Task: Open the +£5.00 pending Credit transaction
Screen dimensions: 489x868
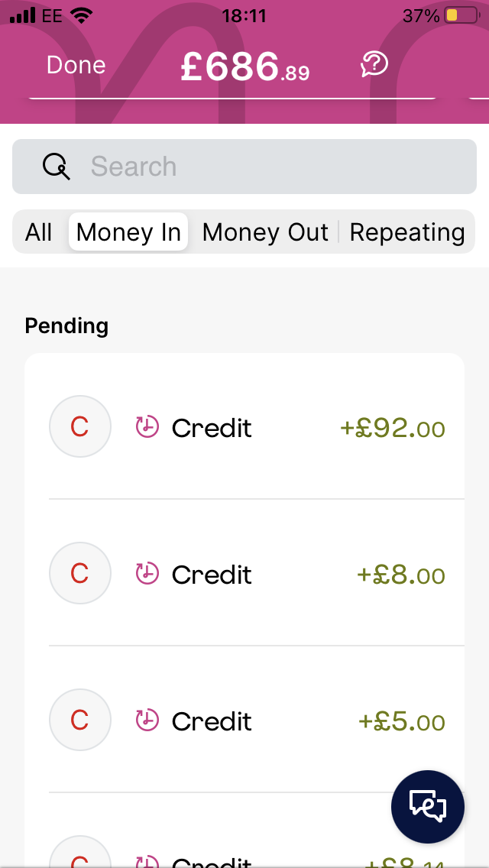Action: [244, 720]
